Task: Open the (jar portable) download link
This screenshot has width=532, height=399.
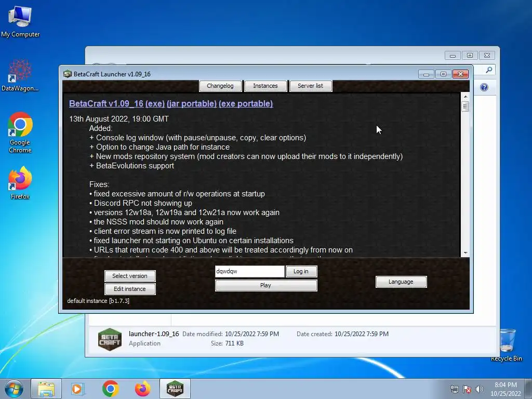Action: tap(192, 103)
